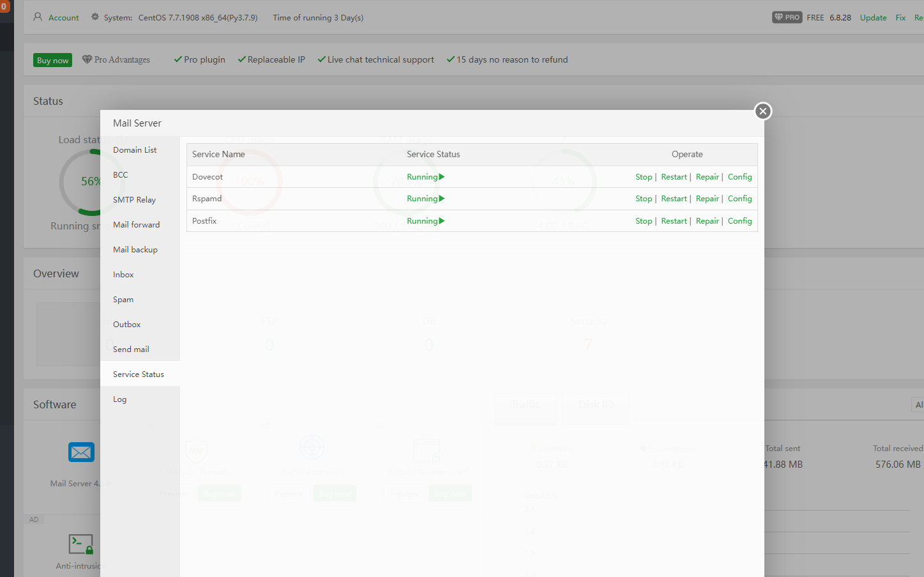
Task: Click the Postfix running status arrow
Action: (x=442, y=221)
